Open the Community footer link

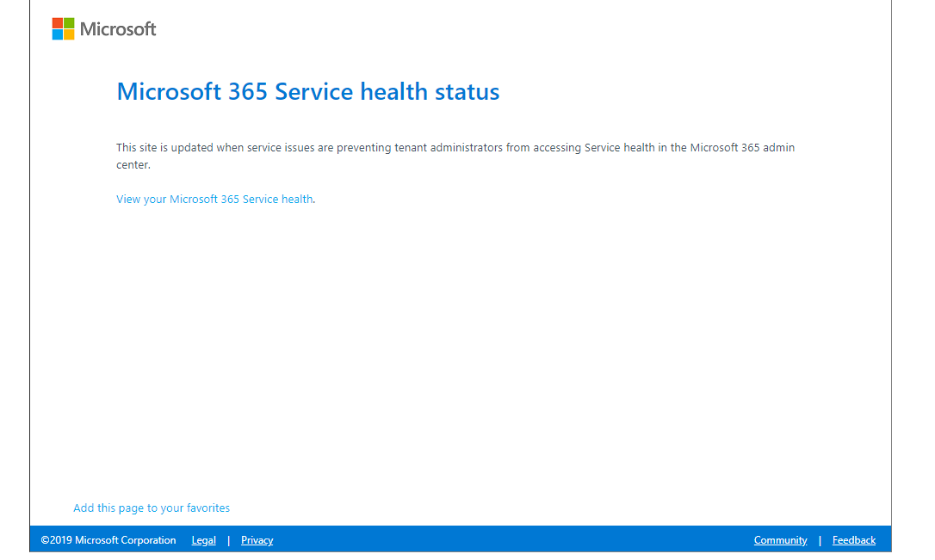tap(780, 540)
